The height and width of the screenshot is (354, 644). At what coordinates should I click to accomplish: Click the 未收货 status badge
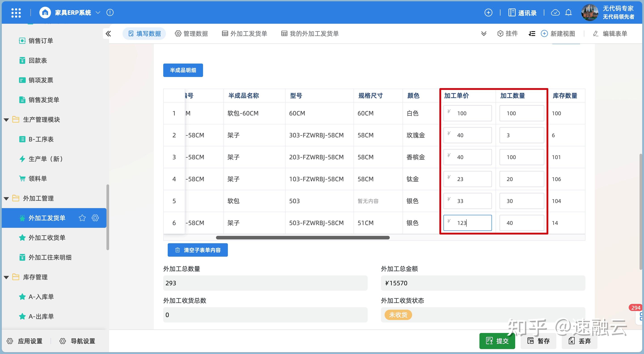pos(398,315)
